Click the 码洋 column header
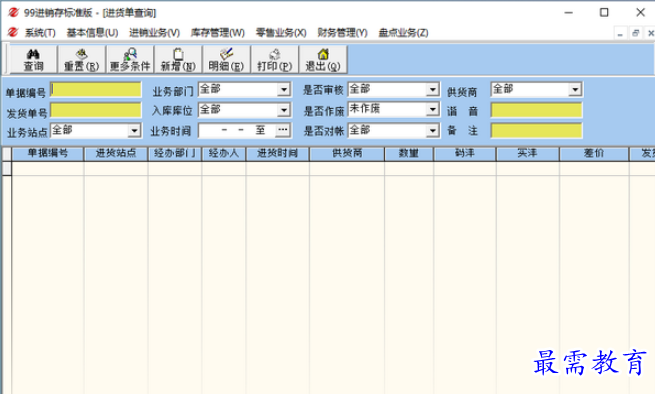This screenshot has height=394, width=655. point(465,153)
